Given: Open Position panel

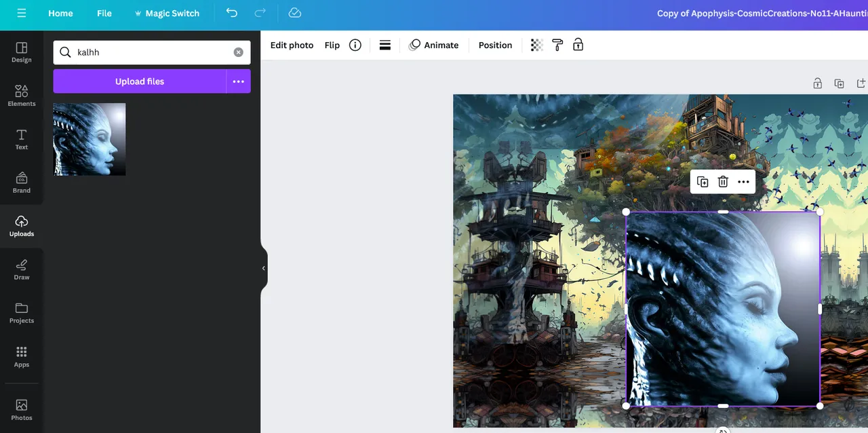Looking at the screenshot, I should [495, 45].
